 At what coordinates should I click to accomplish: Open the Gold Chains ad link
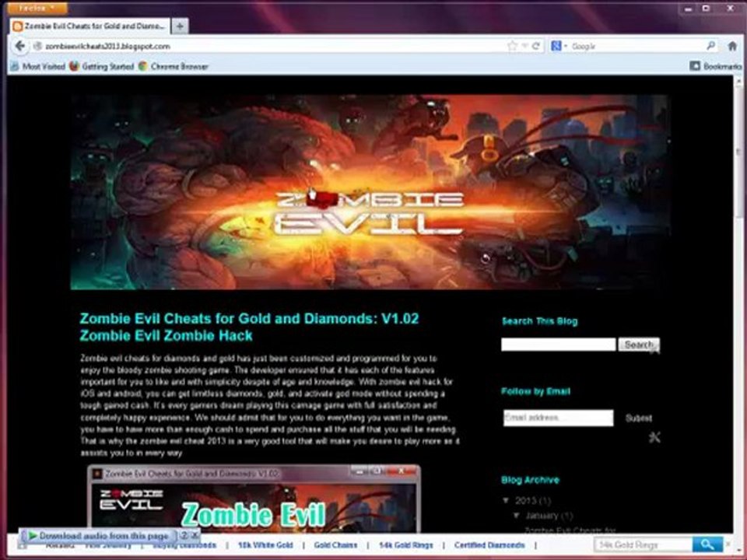tap(335, 545)
